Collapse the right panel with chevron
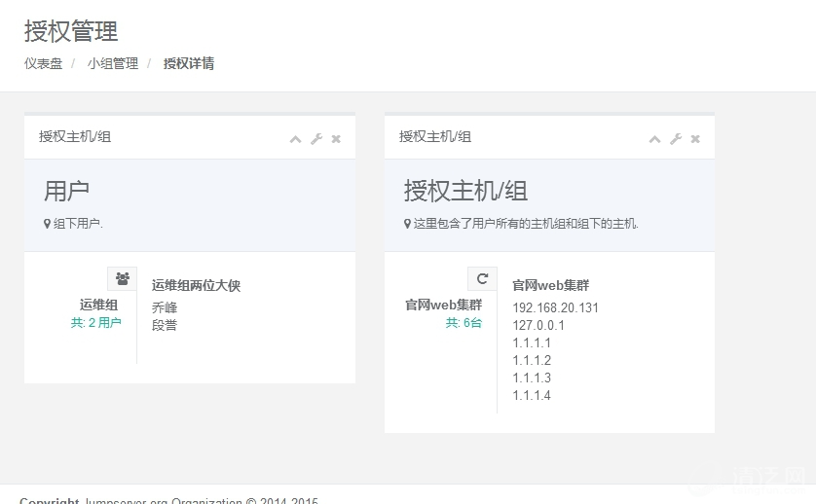The height and width of the screenshot is (504, 816). (x=654, y=139)
